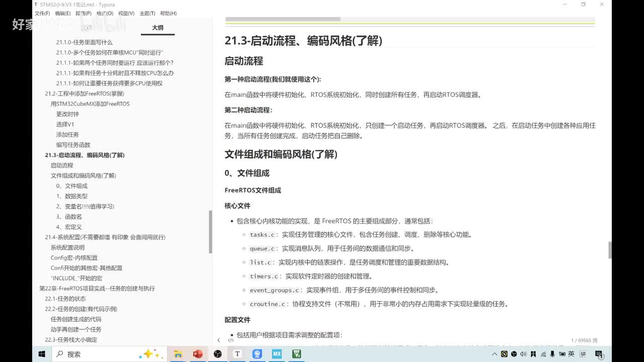Select 用STM32CubeMX添加FreeRTOS in outline

90,104
